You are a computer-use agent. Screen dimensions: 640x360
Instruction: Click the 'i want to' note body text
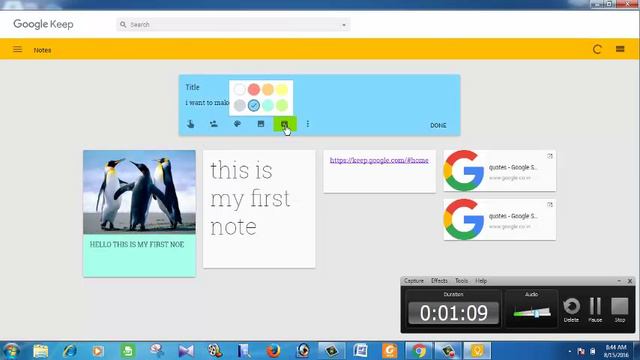[207, 103]
